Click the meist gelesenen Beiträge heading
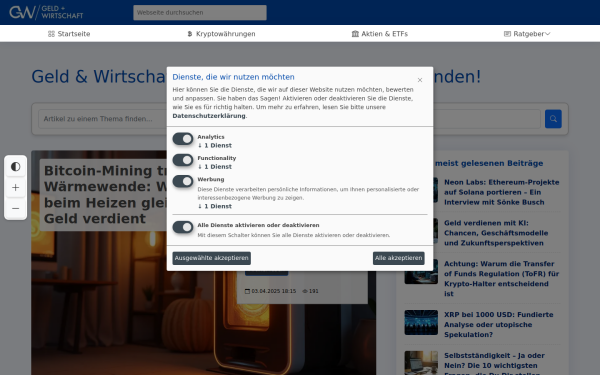Image resolution: width=600 pixels, height=375 pixels. tap(489, 163)
